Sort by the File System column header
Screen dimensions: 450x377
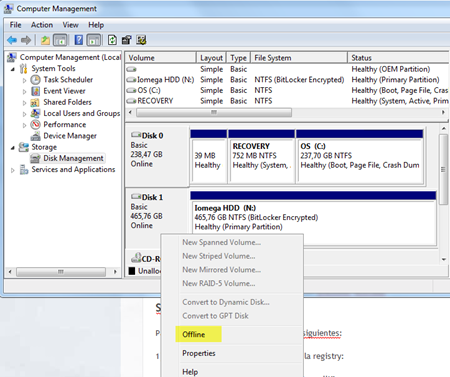[x=299, y=58]
